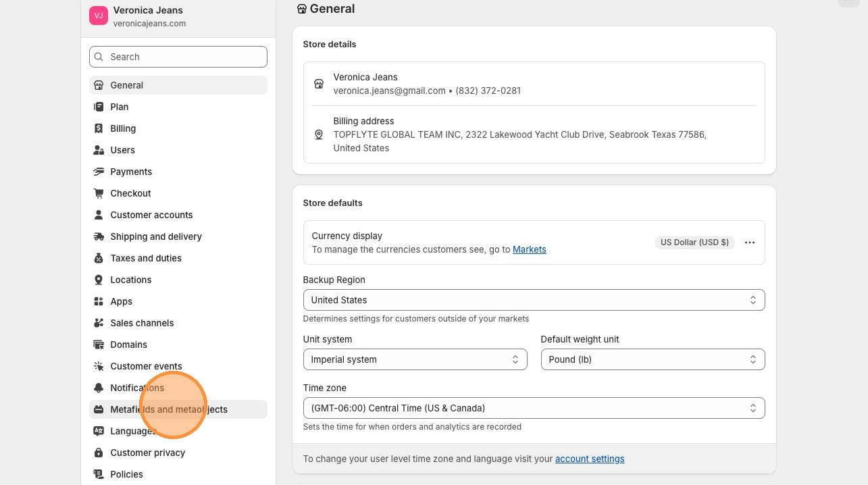
Task: Click the Notifications bell icon
Action: tap(99, 388)
